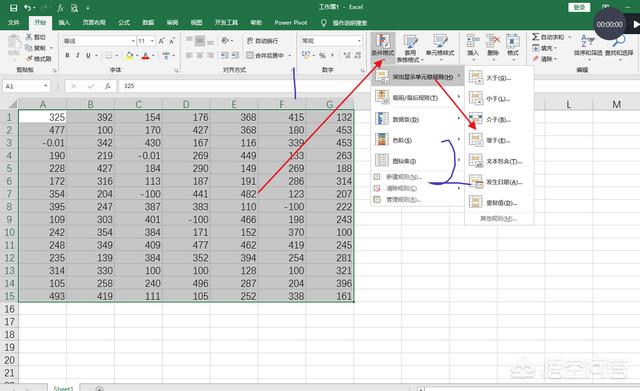Click insert function fx icon in formula bar

pos(108,86)
